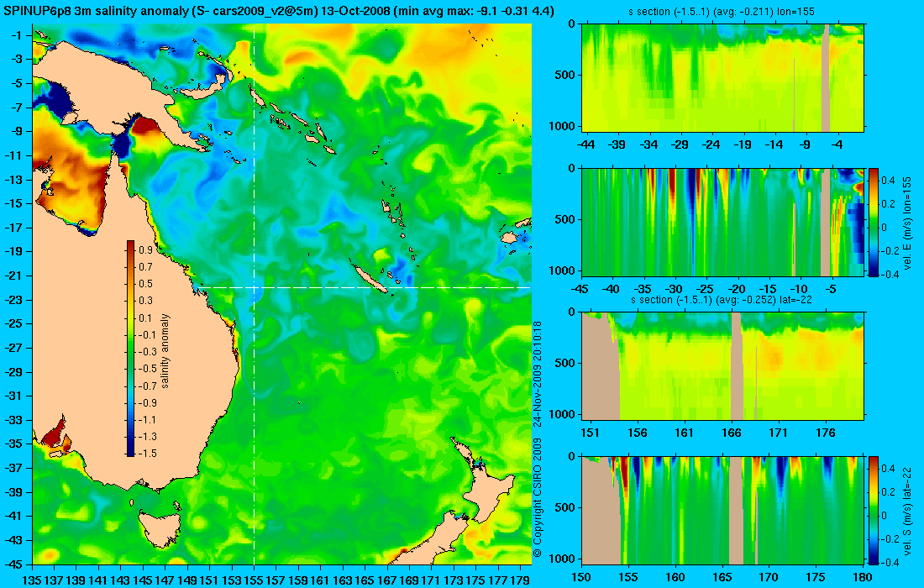
Task: Click the vertical "salinity anomaly" colorbar label
Action: click(x=165, y=350)
